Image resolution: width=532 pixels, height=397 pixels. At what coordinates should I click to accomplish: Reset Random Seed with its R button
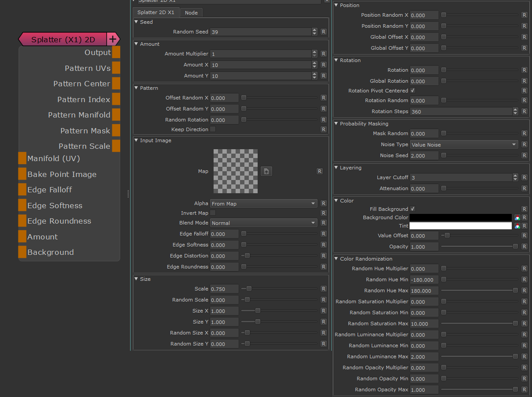coord(324,32)
